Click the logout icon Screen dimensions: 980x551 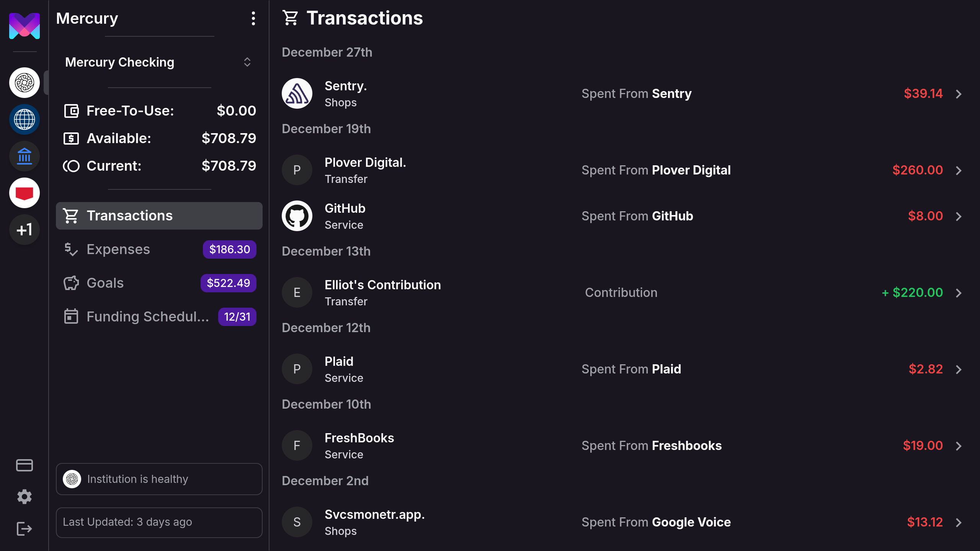pyautogui.click(x=24, y=529)
